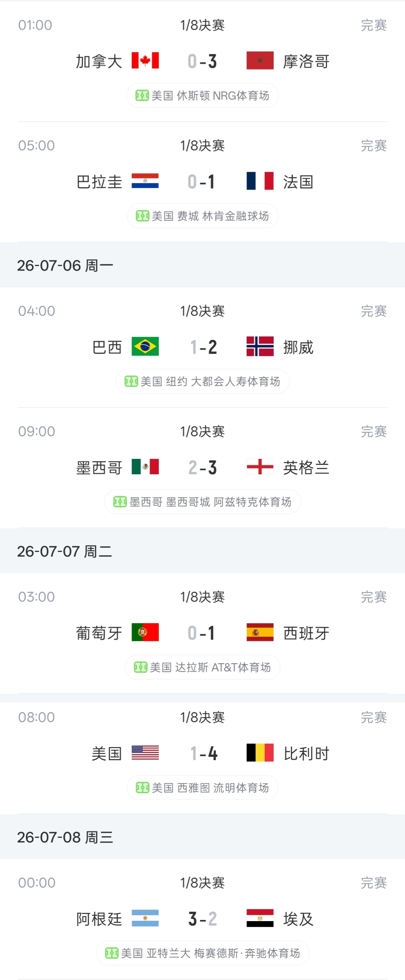Tap the Norway flag icon

tap(260, 347)
